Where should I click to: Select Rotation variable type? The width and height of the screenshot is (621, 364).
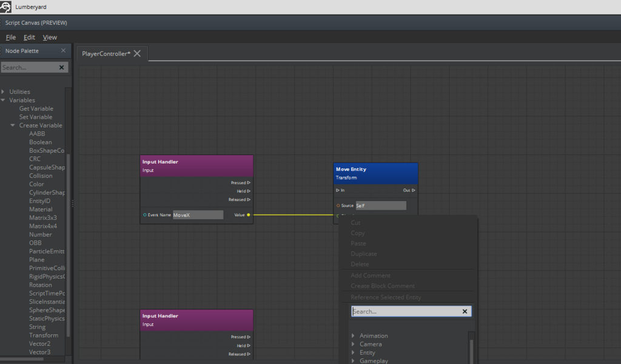pyautogui.click(x=41, y=285)
